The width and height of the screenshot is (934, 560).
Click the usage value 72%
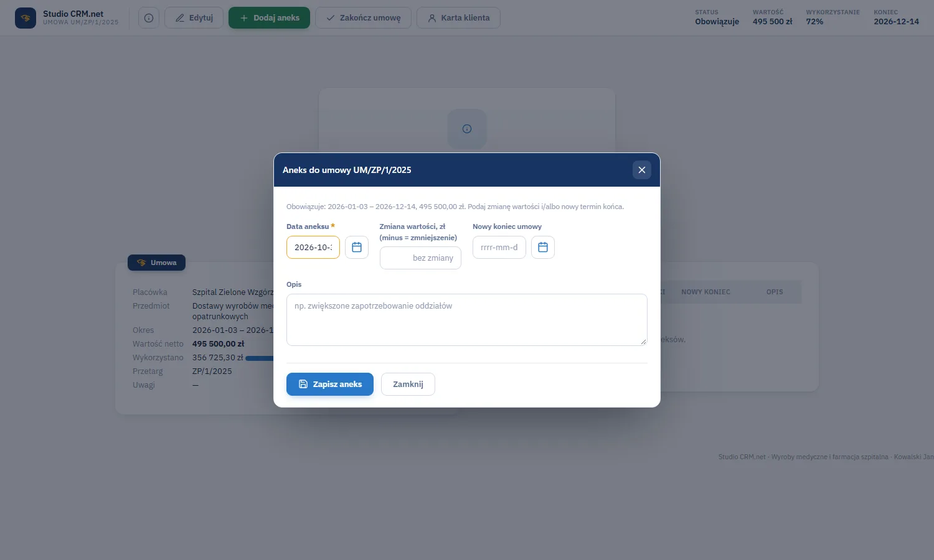814,22
